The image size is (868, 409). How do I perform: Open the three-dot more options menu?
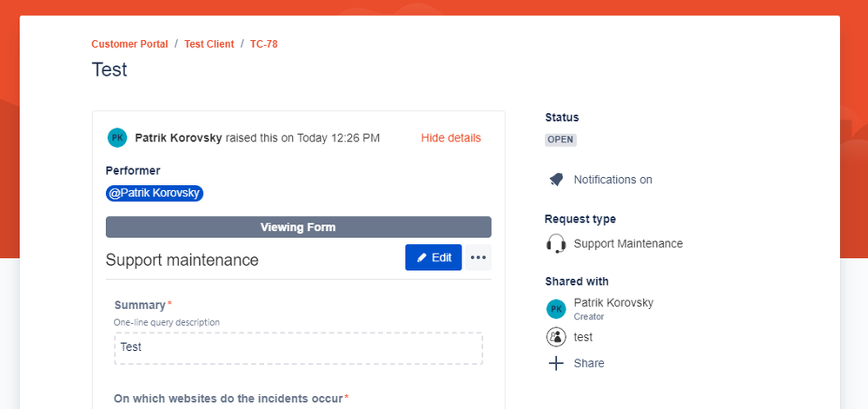(x=478, y=257)
